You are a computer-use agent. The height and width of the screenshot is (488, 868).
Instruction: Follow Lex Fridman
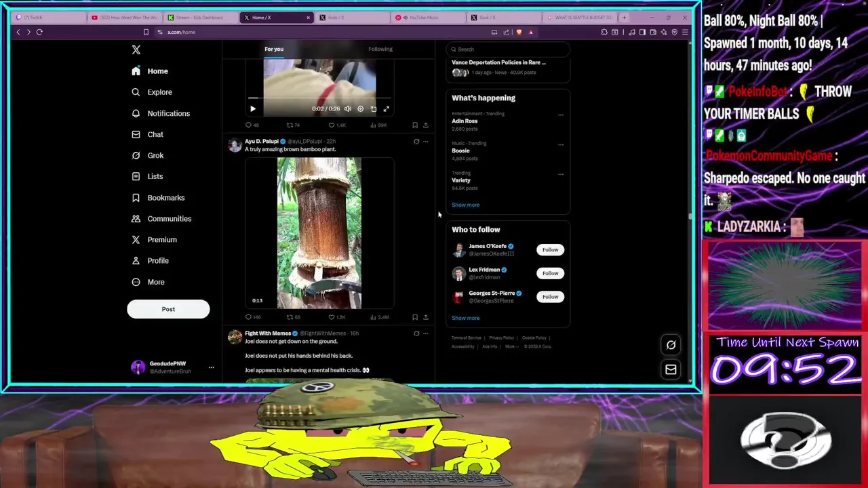click(x=550, y=273)
